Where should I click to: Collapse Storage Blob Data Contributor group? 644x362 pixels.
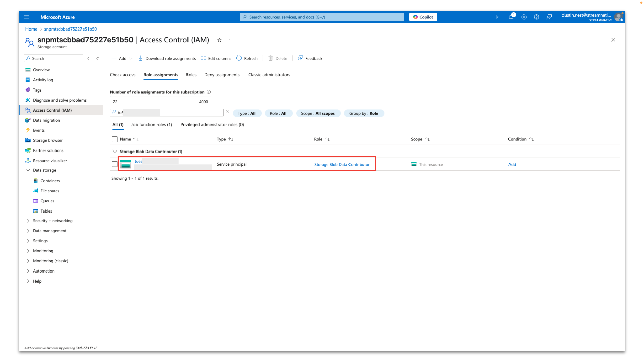pyautogui.click(x=115, y=152)
